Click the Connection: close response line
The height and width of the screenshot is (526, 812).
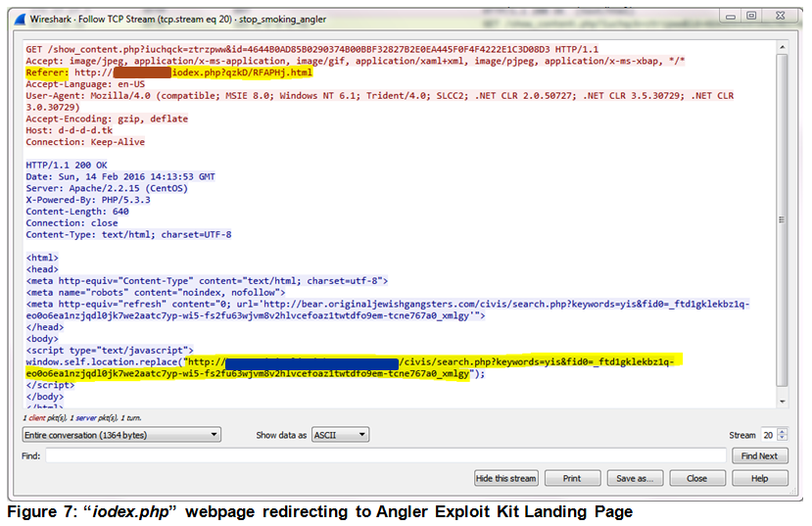[72, 223]
